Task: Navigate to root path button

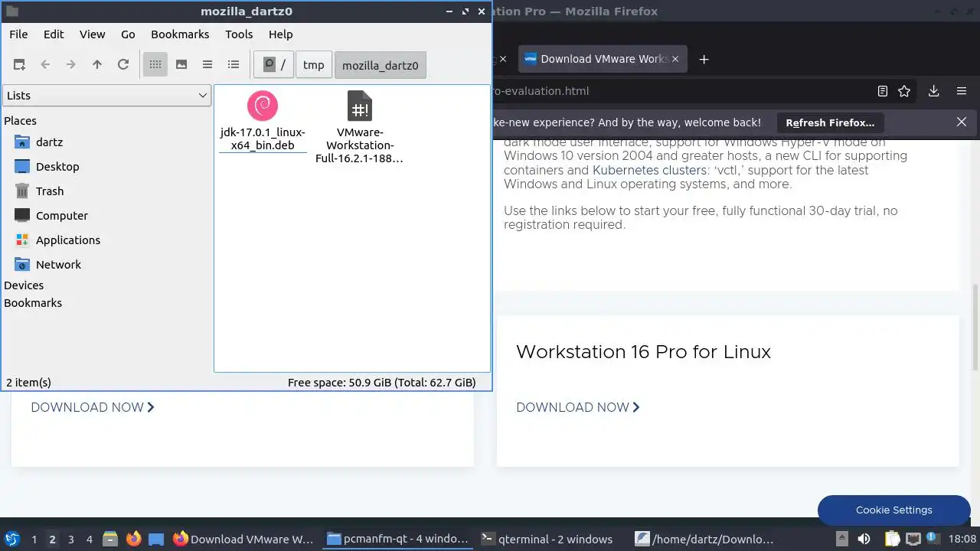Action: (x=274, y=65)
